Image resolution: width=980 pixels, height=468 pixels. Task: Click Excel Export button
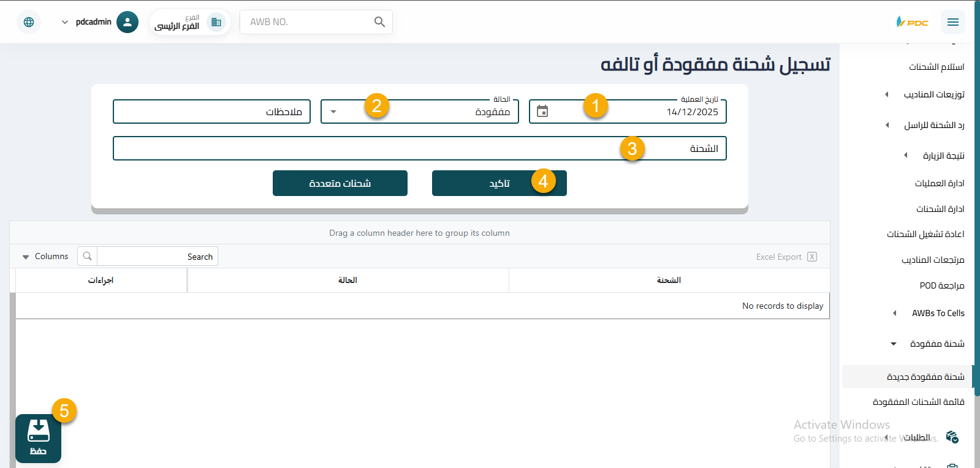click(x=786, y=257)
